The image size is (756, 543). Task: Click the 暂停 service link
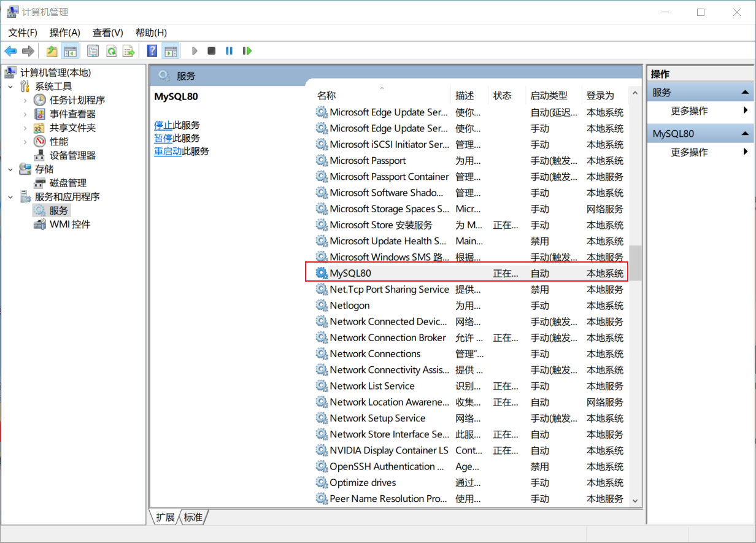[163, 138]
